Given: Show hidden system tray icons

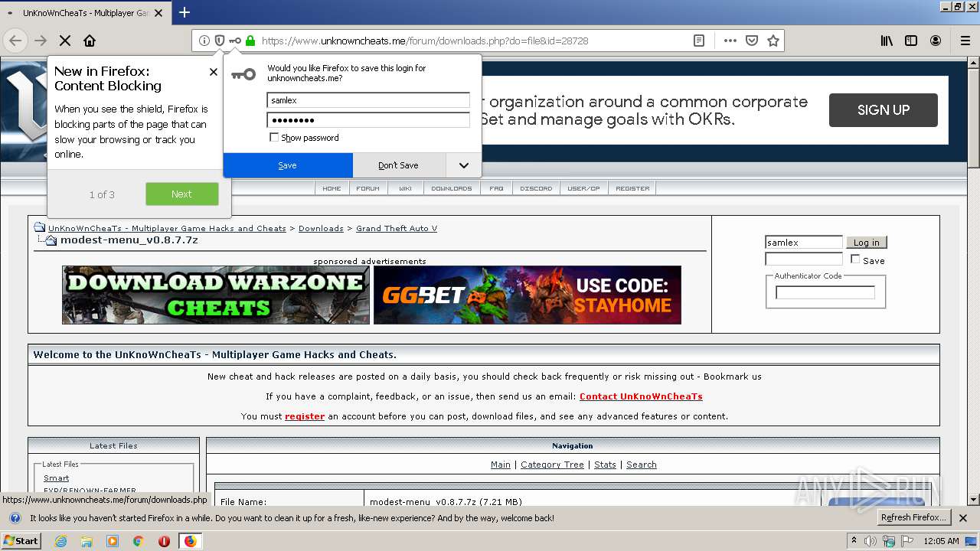Looking at the screenshot, I should [x=853, y=541].
